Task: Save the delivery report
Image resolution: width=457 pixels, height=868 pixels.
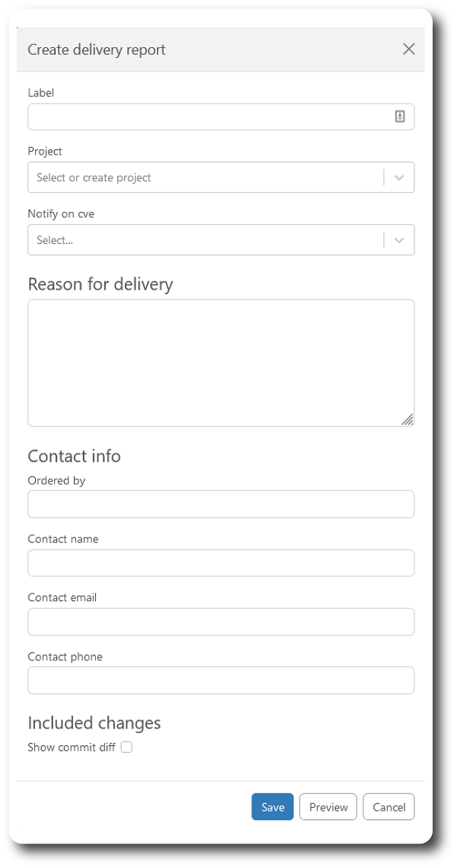Action: pos(272,807)
